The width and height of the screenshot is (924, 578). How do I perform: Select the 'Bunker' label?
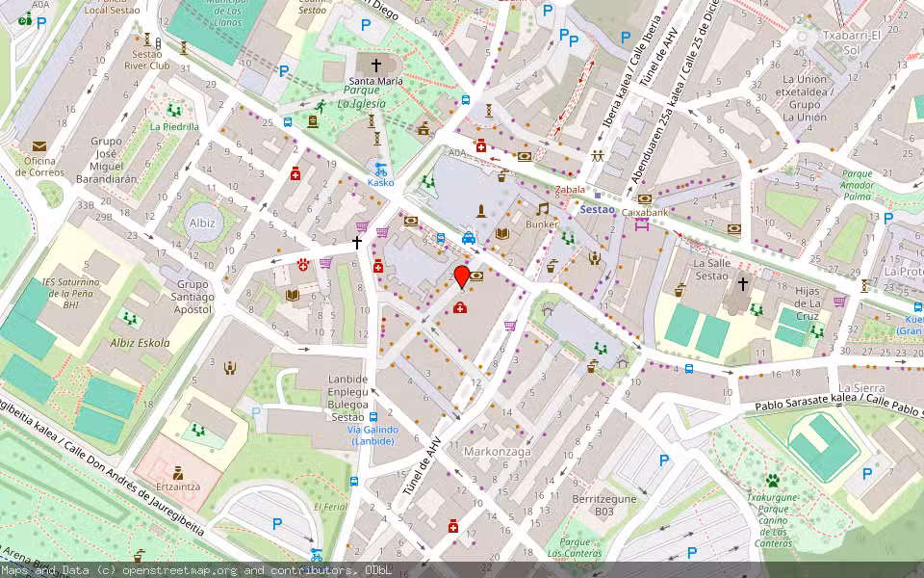[542, 224]
